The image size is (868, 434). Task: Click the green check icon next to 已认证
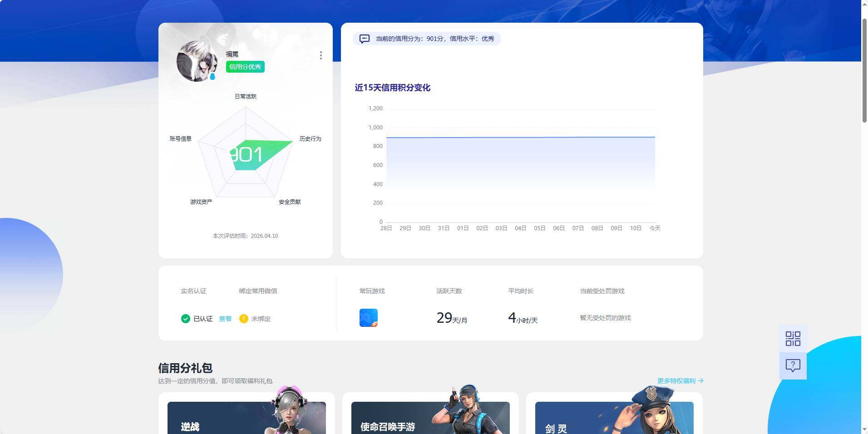pyautogui.click(x=185, y=319)
